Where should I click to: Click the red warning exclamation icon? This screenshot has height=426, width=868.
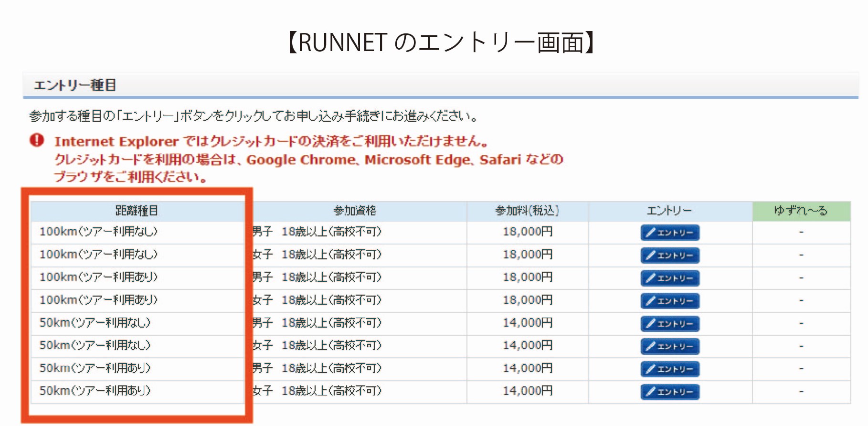[37, 140]
